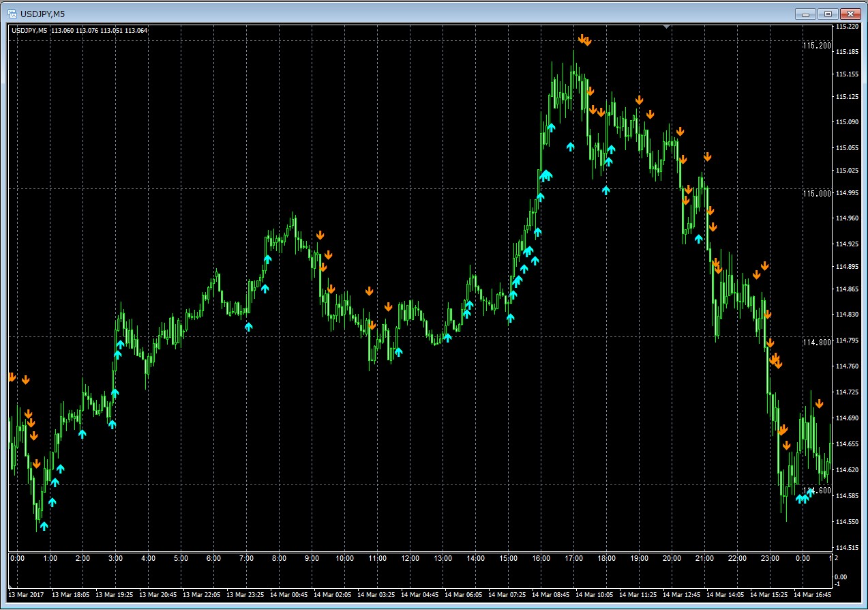Click the 3:00 hour label in sub-window
This screenshot has width=868, height=610.
pyautogui.click(x=115, y=558)
